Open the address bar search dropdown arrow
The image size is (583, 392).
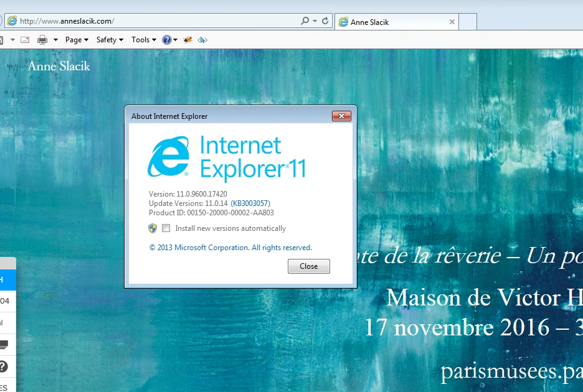coord(315,21)
